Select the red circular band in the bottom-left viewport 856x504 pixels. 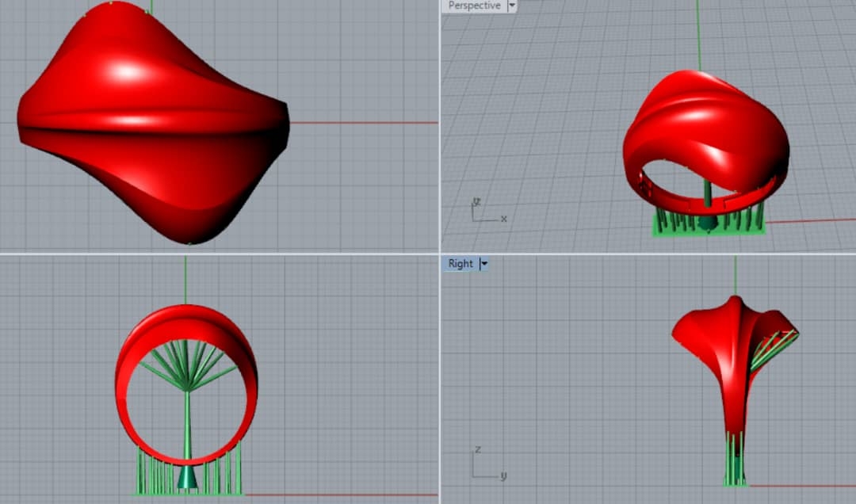point(186,384)
